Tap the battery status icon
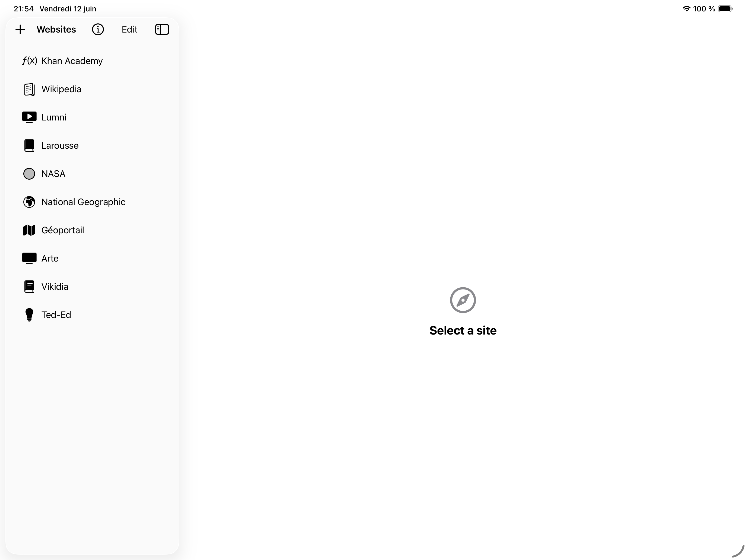The width and height of the screenshot is (747, 560). (x=725, y=9)
